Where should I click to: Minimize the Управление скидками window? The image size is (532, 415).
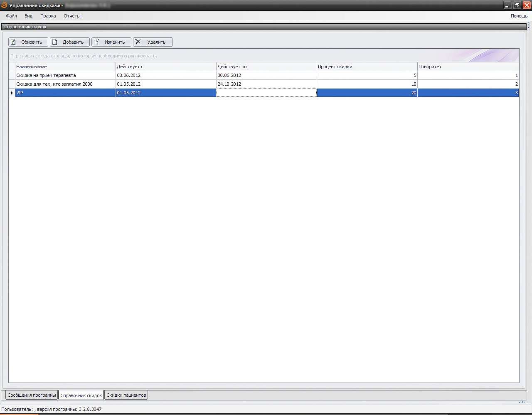(507, 5)
